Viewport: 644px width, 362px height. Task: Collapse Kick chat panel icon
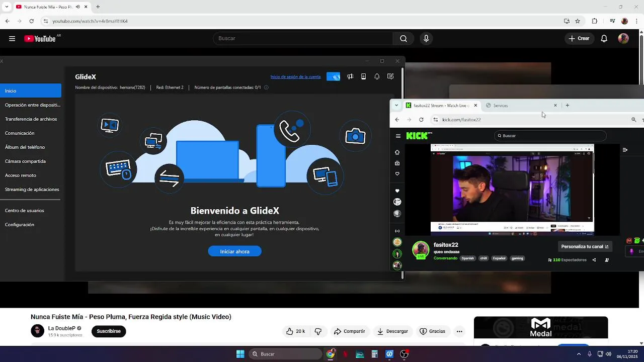[625, 150]
